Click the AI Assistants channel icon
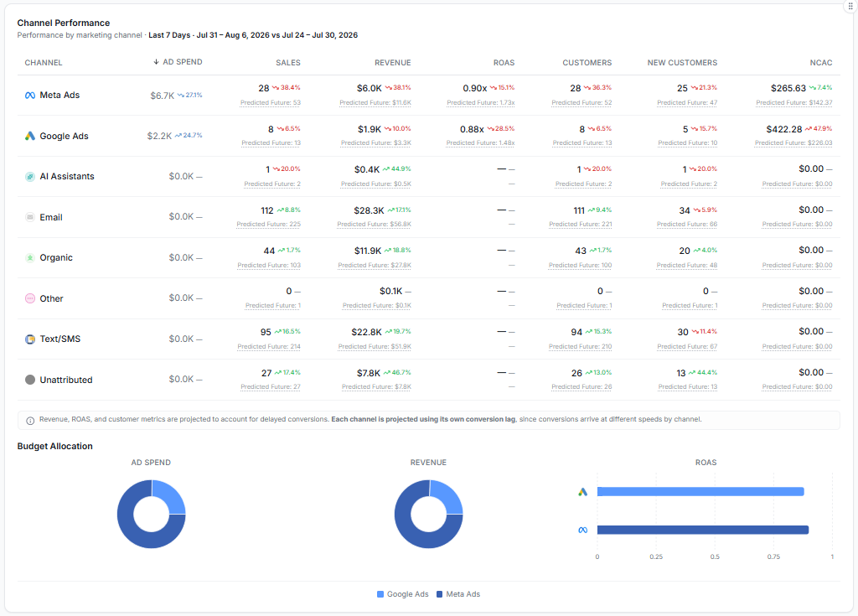The image size is (858, 616). pos(30,176)
